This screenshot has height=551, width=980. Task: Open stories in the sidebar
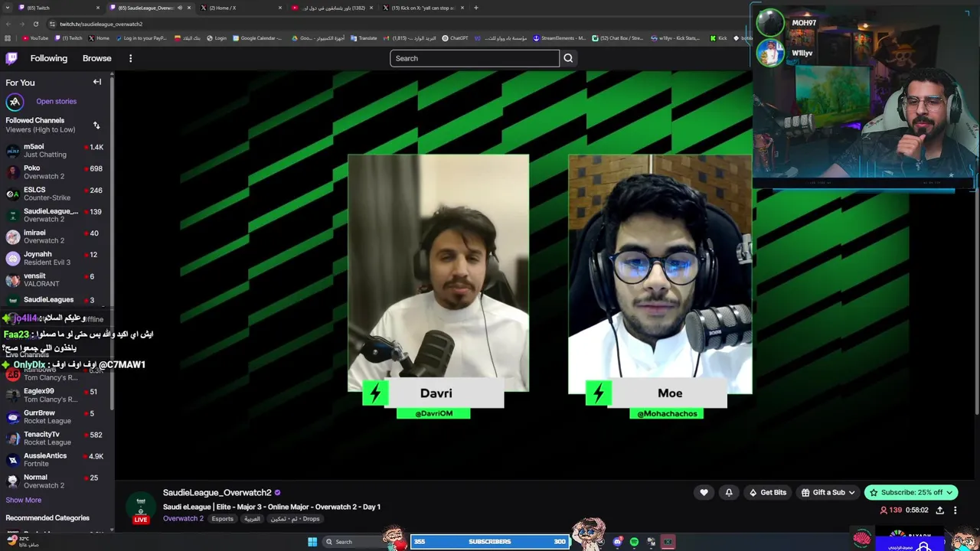56,101
